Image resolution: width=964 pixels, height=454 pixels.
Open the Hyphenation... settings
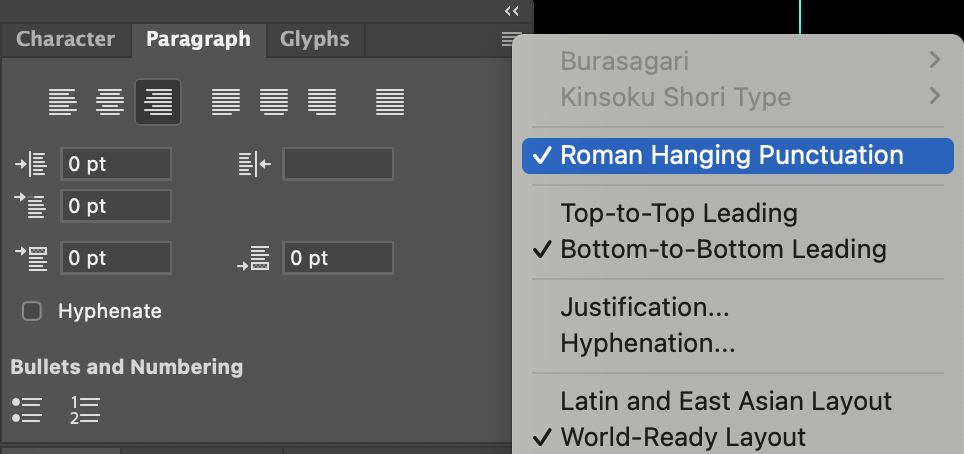[x=647, y=344]
